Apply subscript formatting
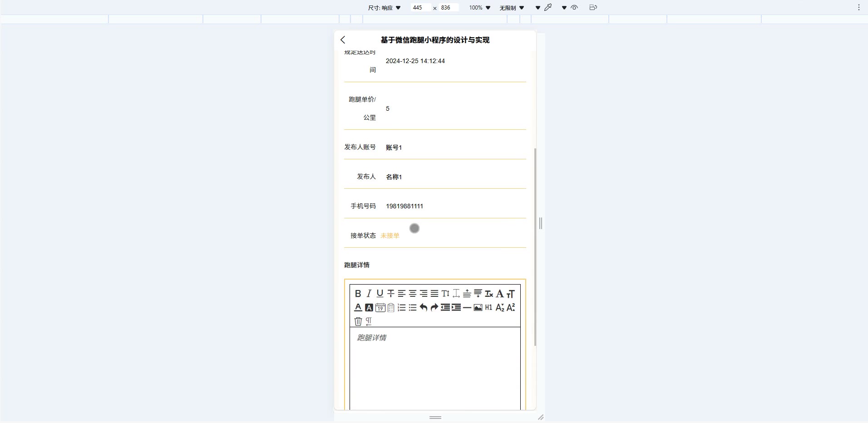The width and height of the screenshot is (868, 423). tap(500, 308)
